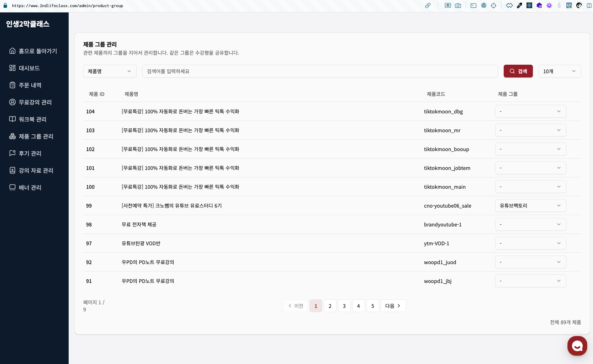Screen dimensions: 593x364
Task: Open 무료강의 관리 in sidebar
Action: pyautogui.click(x=35, y=102)
